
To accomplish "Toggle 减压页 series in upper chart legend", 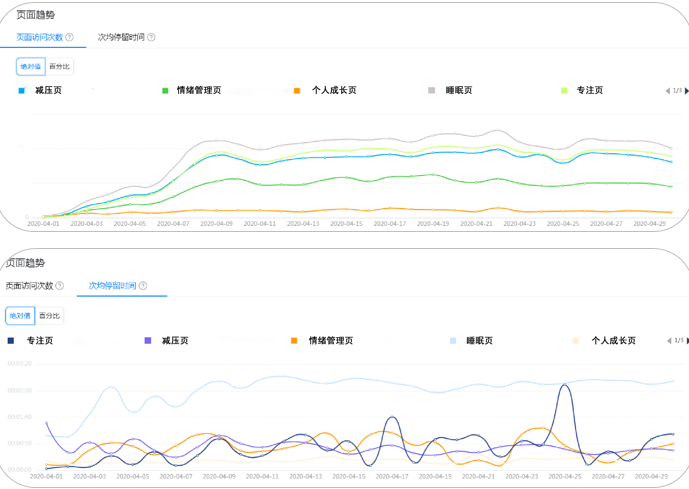I will point(48,91).
